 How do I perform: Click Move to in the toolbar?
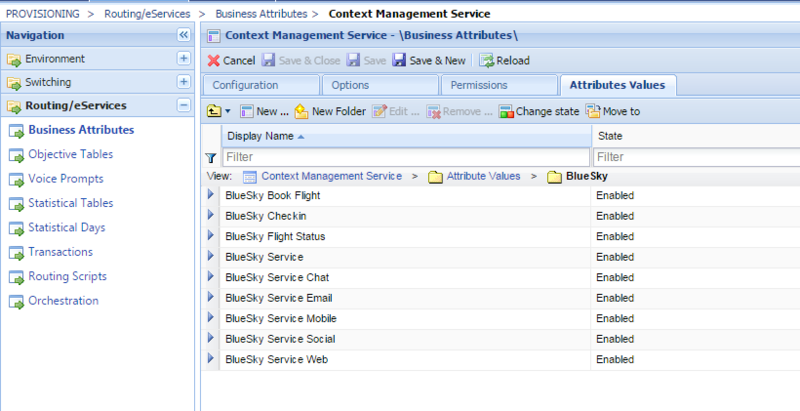[613, 111]
